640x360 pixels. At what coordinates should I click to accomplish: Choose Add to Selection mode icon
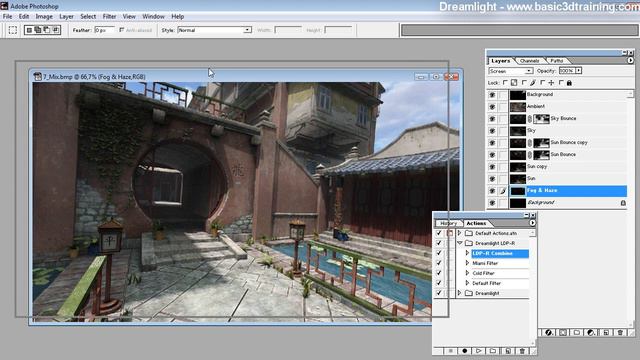[x=38, y=30]
